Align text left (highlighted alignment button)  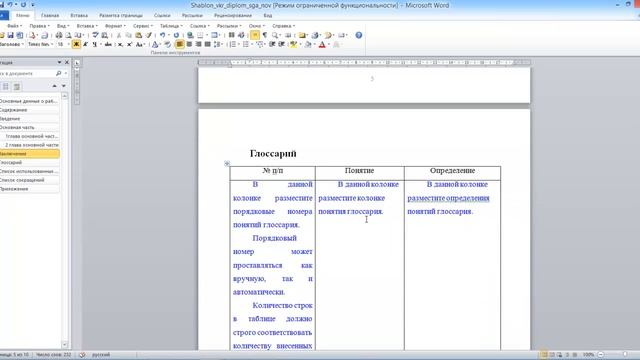tap(180, 44)
